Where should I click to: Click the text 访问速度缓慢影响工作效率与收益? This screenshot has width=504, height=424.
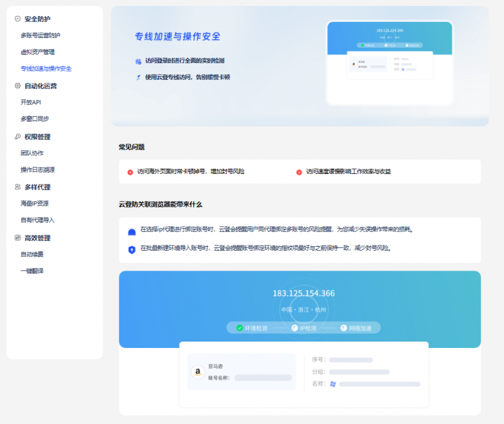[349, 171]
